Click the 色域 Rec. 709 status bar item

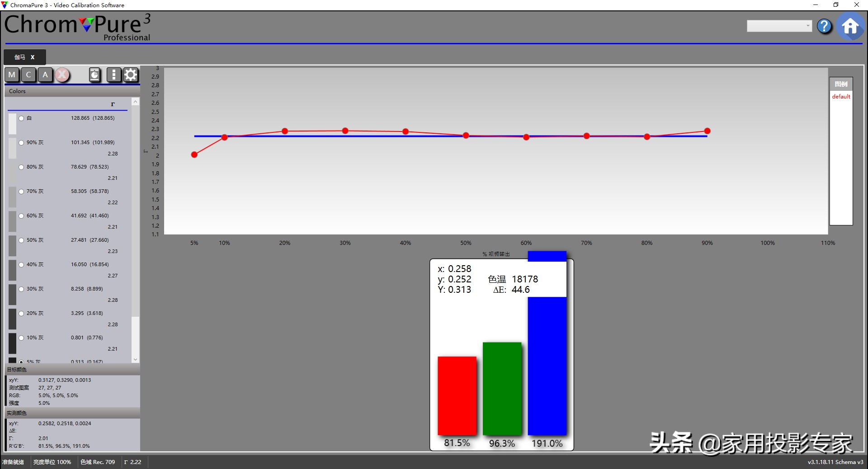[x=98, y=462]
